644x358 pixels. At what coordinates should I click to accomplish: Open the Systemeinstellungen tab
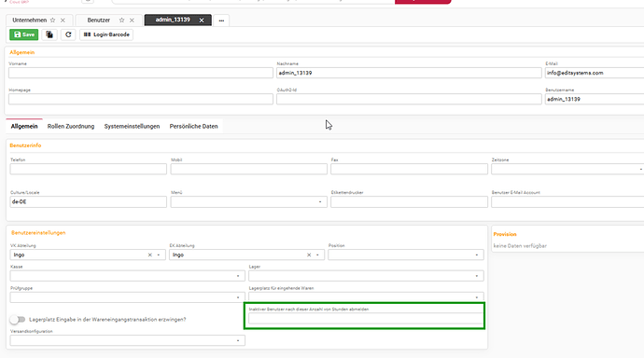(x=132, y=126)
